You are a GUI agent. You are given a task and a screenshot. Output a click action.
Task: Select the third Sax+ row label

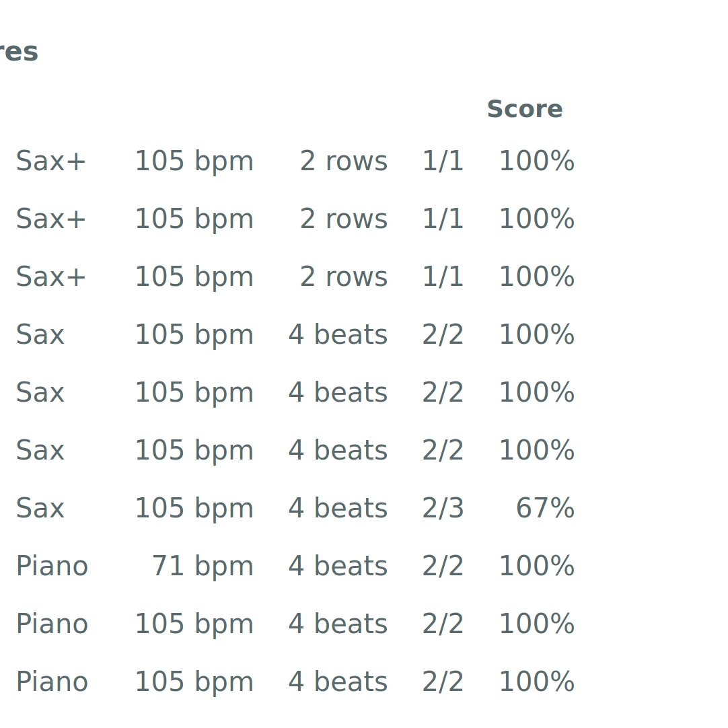pos(51,277)
